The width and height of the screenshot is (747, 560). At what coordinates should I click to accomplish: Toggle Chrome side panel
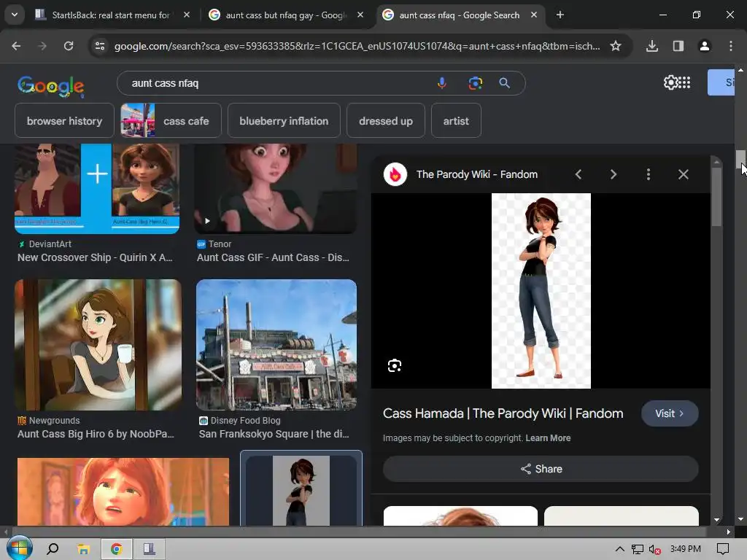(678, 46)
